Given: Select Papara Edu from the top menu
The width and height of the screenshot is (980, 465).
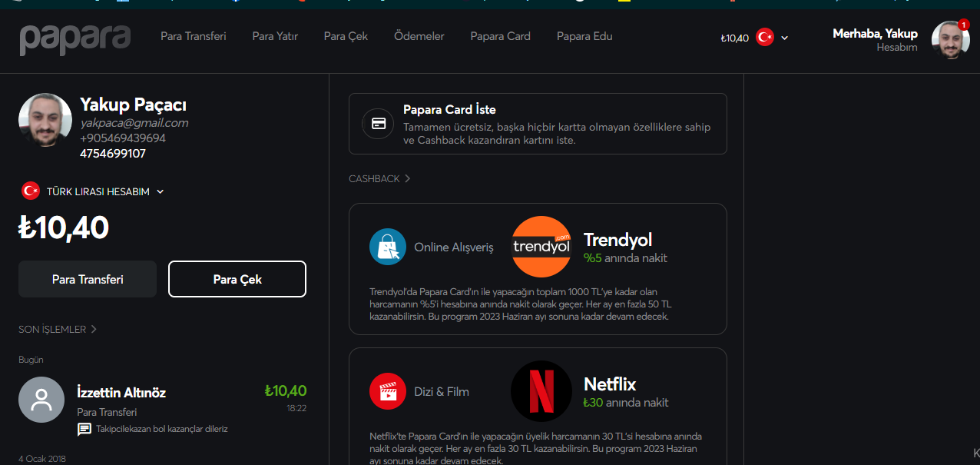Looking at the screenshot, I should coord(584,36).
